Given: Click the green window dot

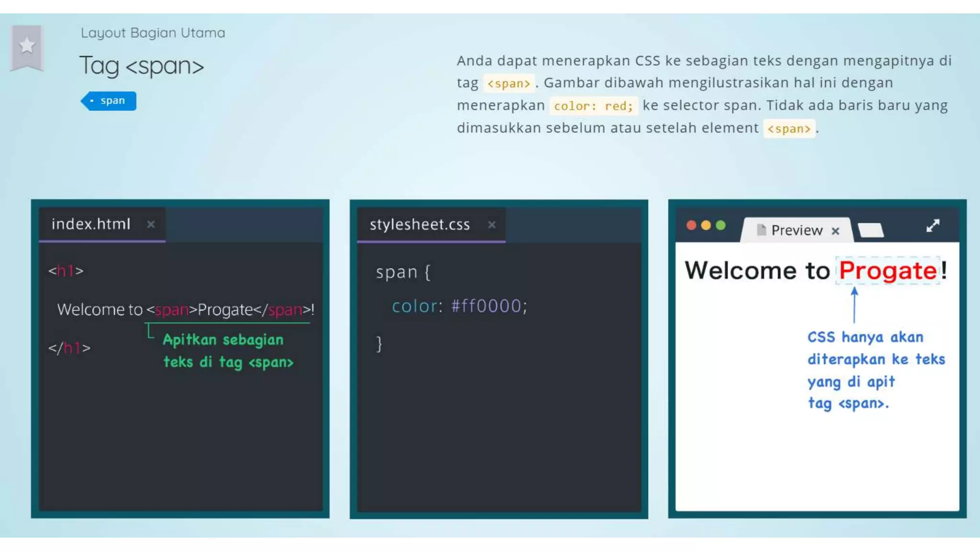Looking at the screenshot, I should (721, 225).
